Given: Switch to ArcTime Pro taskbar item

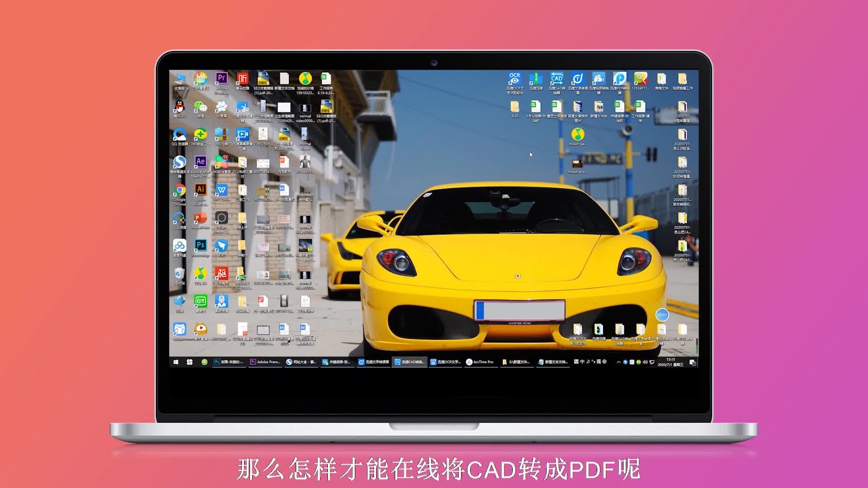Looking at the screenshot, I should 480,362.
